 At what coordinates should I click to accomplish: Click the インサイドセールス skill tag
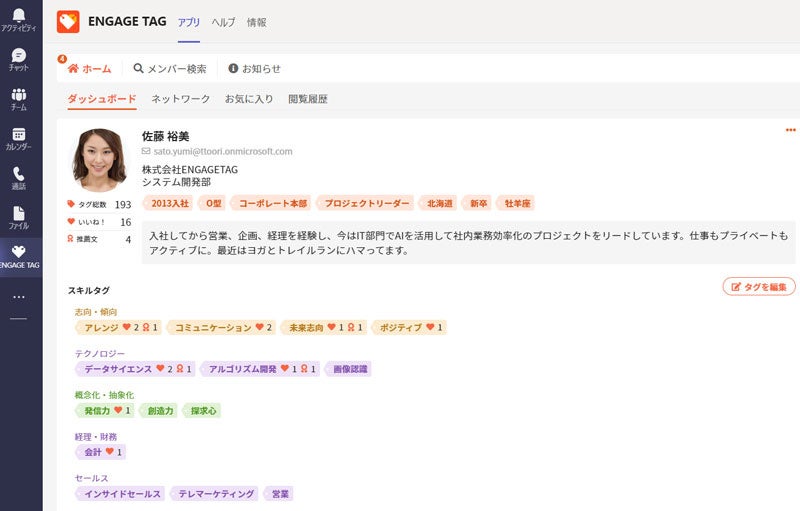pos(120,493)
